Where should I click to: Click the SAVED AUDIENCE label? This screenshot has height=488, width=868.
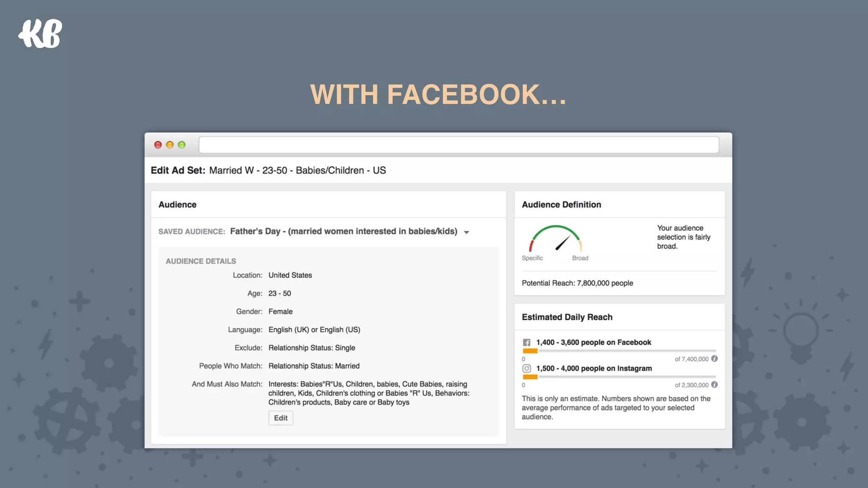tap(192, 232)
